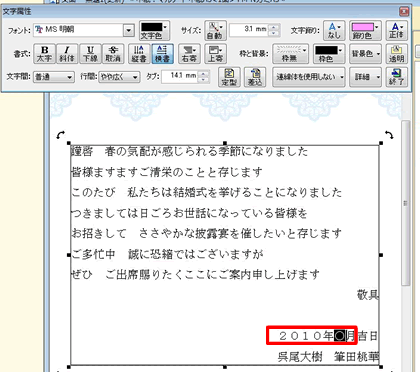Close the 文字属性 panel
The height and width of the screenshot is (372, 420).
click(x=404, y=12)
